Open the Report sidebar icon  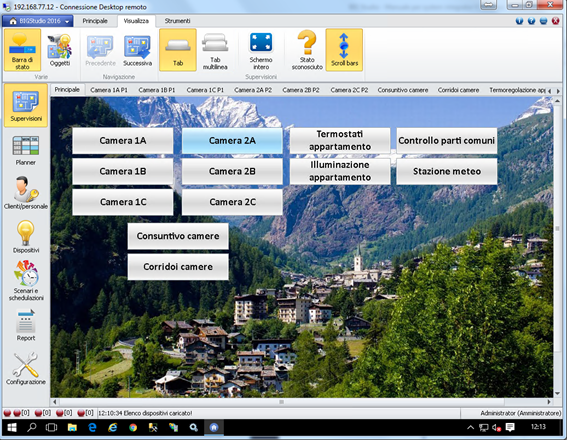[26, 325]
